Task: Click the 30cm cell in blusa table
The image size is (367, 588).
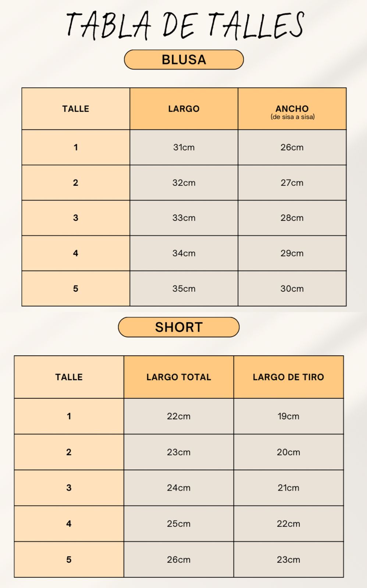Action: pos(292,289)
